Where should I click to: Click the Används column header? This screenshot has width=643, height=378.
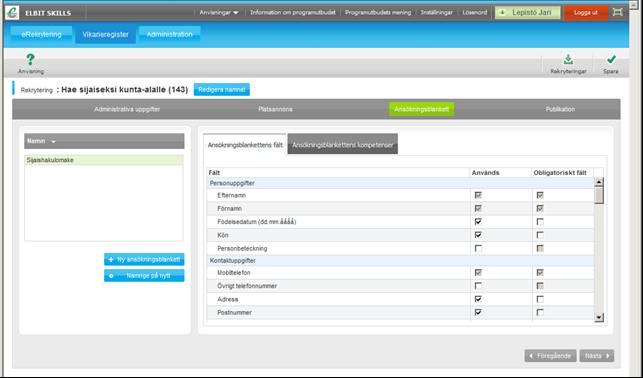tap(500, 173)
